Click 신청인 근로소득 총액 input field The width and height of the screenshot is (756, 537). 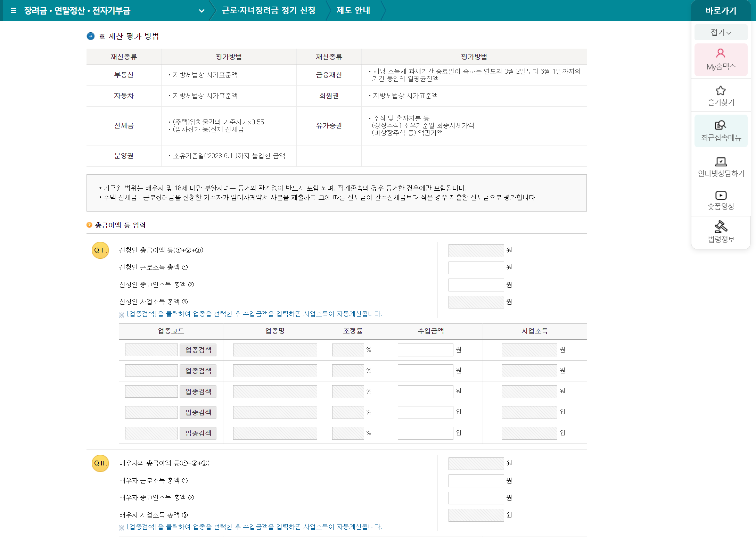(476, 268)
